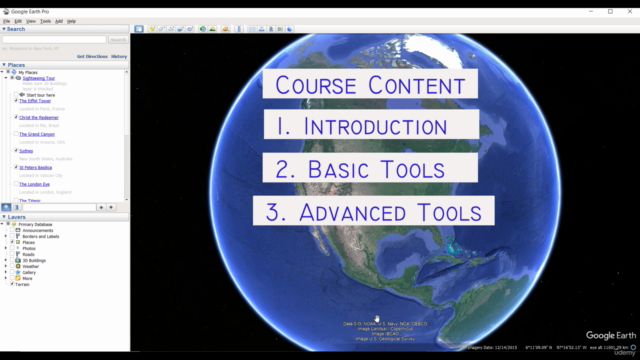The width and height of the screenshot is (640, 360).
Task: Click the Places filter text field
Action: coord(59,207)
